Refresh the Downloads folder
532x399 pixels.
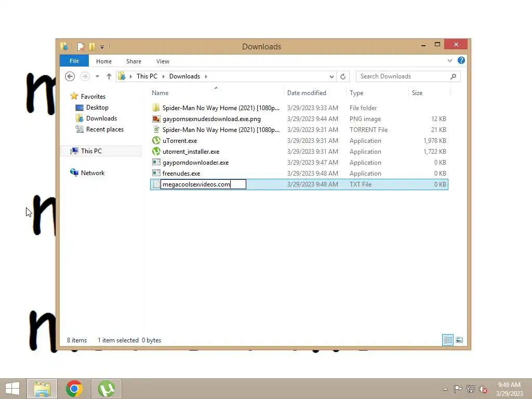tap(343, 77)
